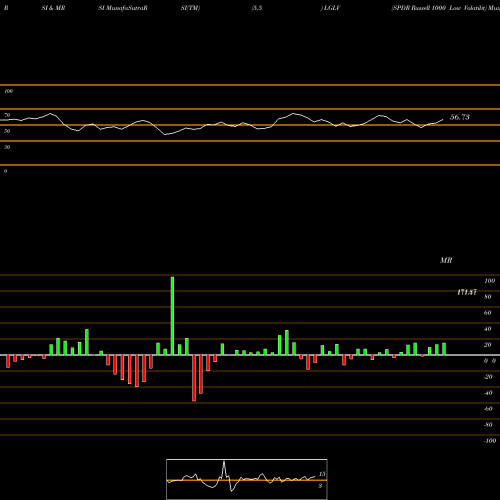Click the MR axis label 60
This screenshot has width=500, height=500.
pos(488,313)
